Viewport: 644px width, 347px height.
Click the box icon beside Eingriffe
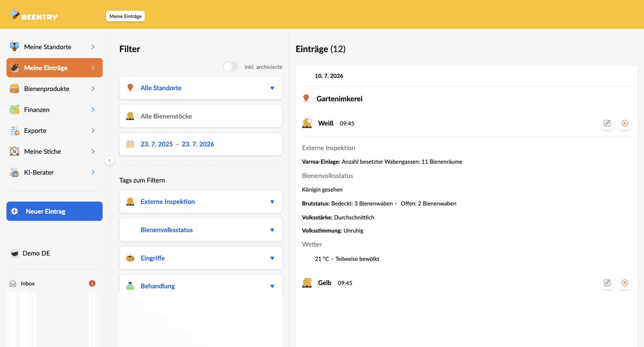130,258
